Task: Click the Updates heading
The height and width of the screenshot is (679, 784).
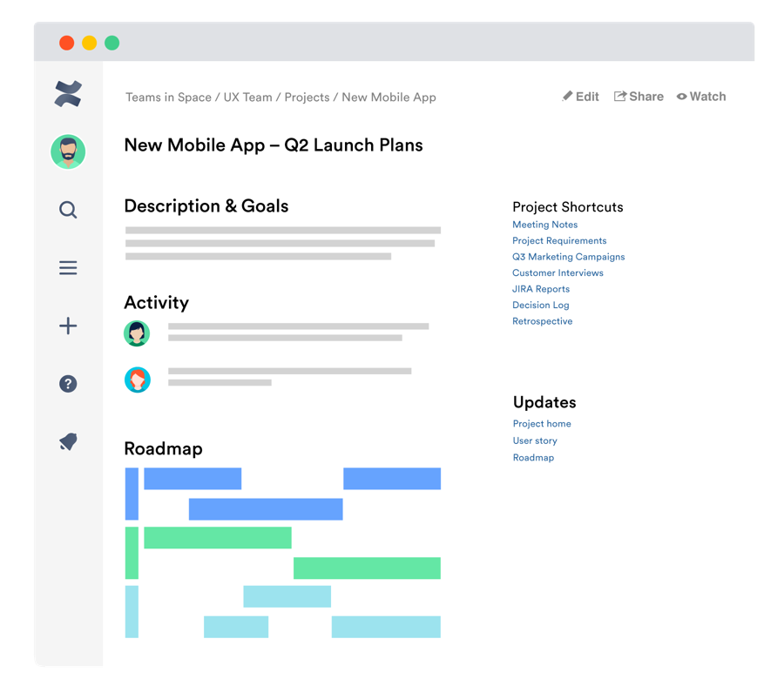Action: point(544,402)
